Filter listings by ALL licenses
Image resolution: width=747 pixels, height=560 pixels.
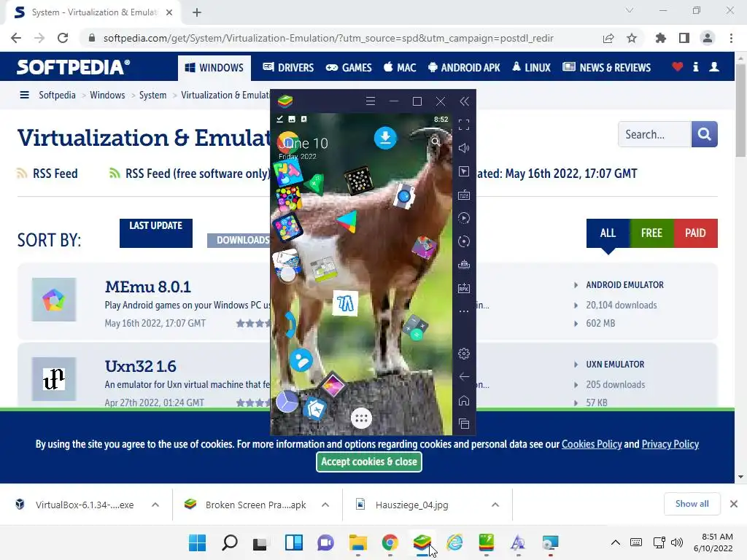(x=608, y=233)
